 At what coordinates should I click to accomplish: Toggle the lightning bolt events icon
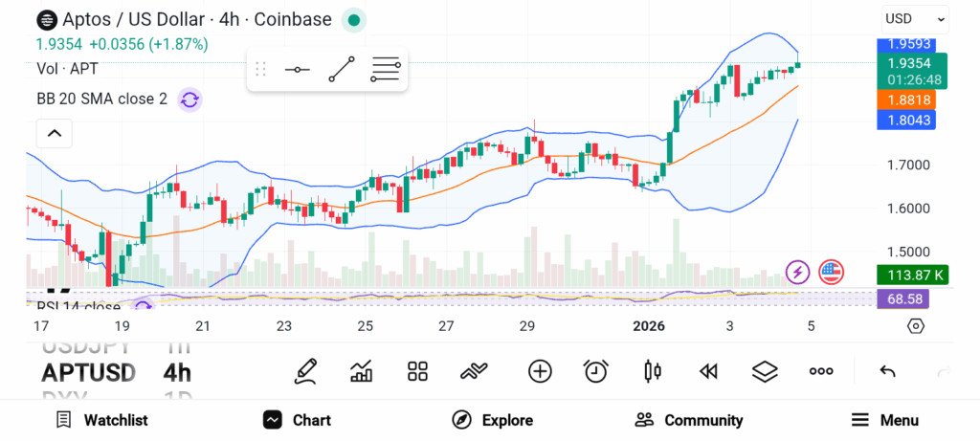pyautogui.click(x=797, y=272)
